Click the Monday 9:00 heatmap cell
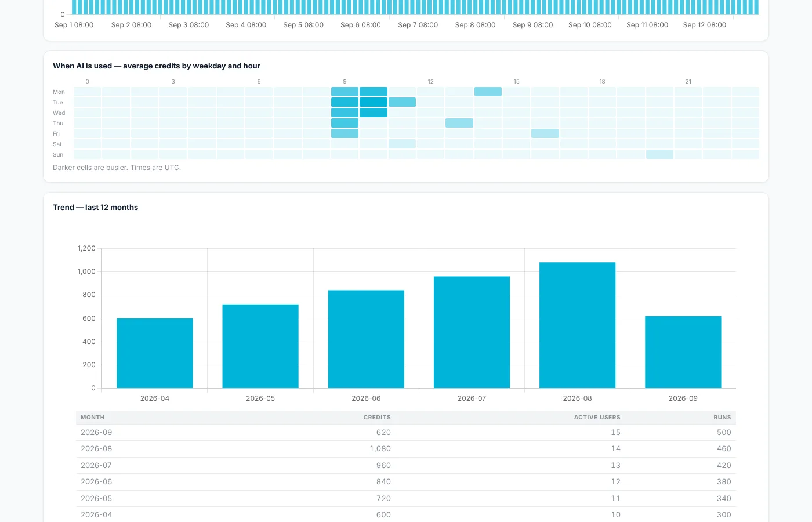The width and height of the screenshot is (812, 522). [345, 92]
